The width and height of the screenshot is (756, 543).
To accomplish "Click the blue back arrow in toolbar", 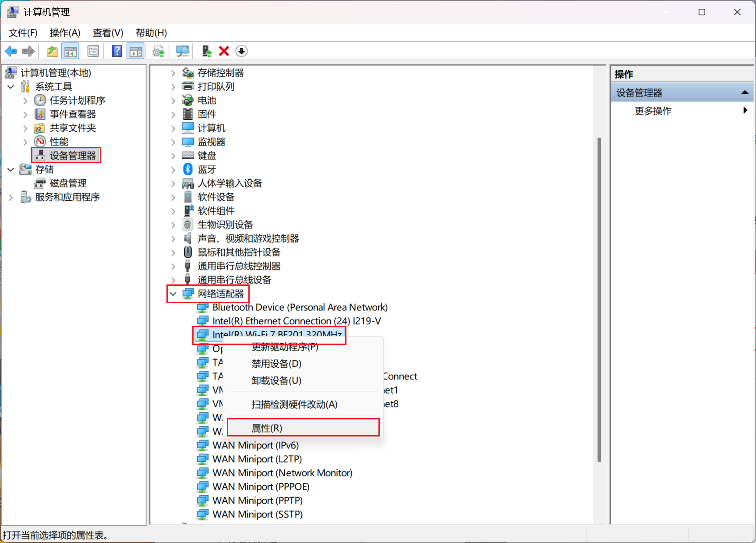I will pos(11,51).
